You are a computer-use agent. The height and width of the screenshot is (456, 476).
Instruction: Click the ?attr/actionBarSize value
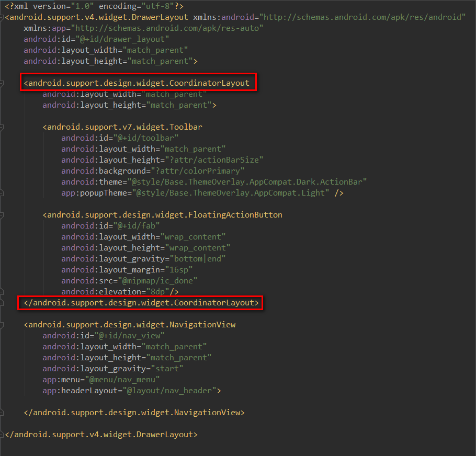pyautogui.click(x=214, y=160)
